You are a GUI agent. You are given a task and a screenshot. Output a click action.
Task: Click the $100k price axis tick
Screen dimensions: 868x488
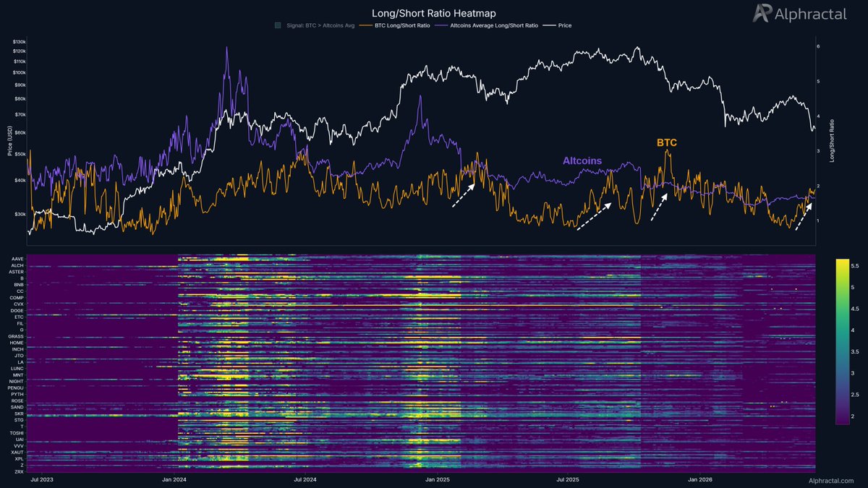[19, 72]
